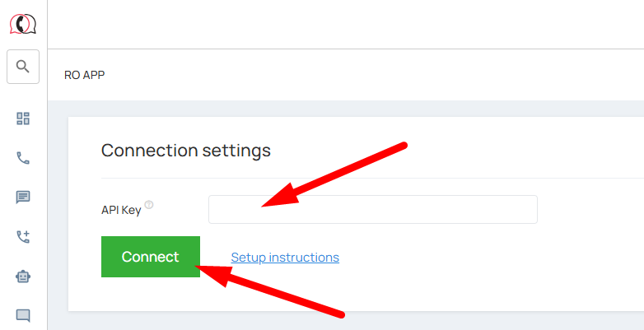The width and height of the screenshot is (644, 330).
Task: Click the red arrow pointing at API Key field
Action: point(338,175)
